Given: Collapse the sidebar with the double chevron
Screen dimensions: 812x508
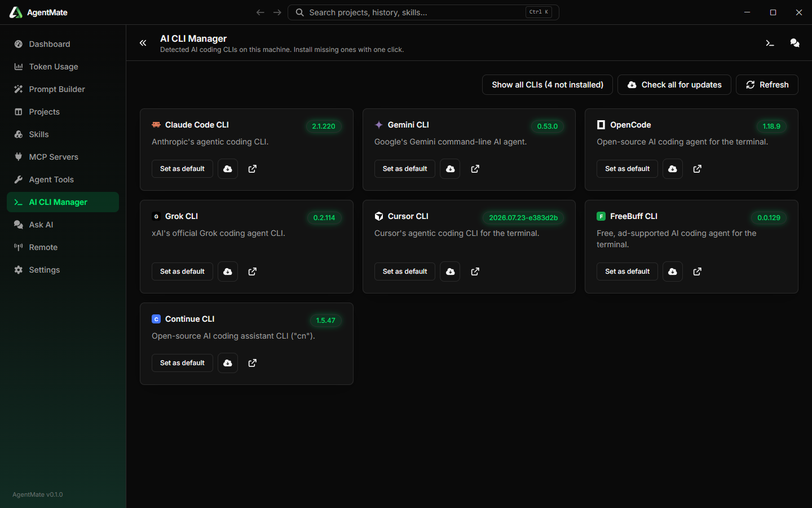Looking at the screenshot, I should [x=143, y=43].
